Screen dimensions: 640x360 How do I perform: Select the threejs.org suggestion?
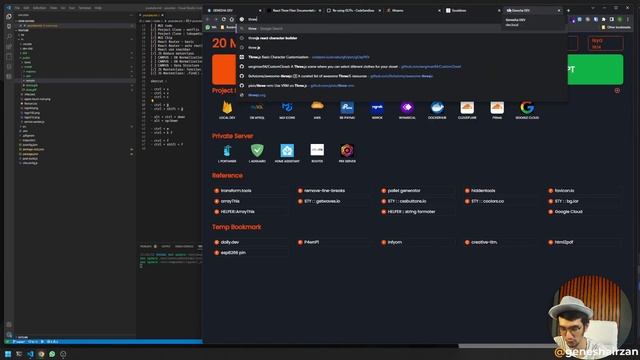(x=402, y=95)
